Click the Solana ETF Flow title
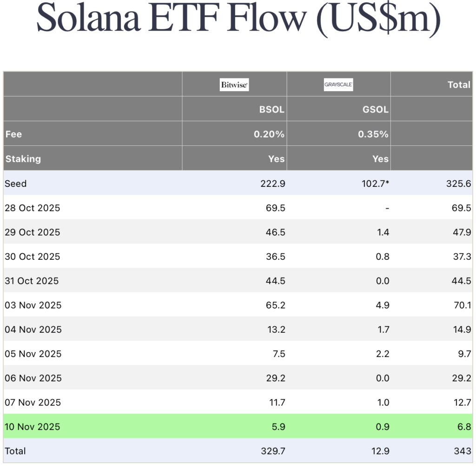476x466 pixels. (x=238, y=20)
